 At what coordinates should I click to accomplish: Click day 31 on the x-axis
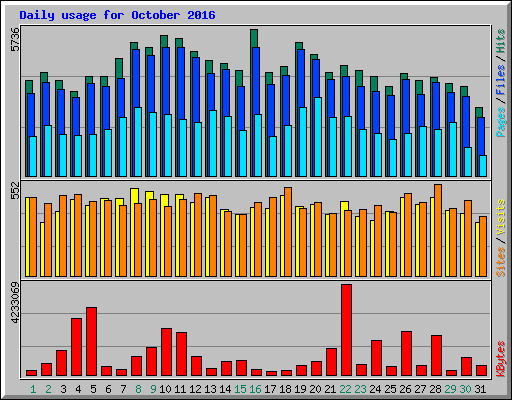pyautogui.click(x=480, y=389)
